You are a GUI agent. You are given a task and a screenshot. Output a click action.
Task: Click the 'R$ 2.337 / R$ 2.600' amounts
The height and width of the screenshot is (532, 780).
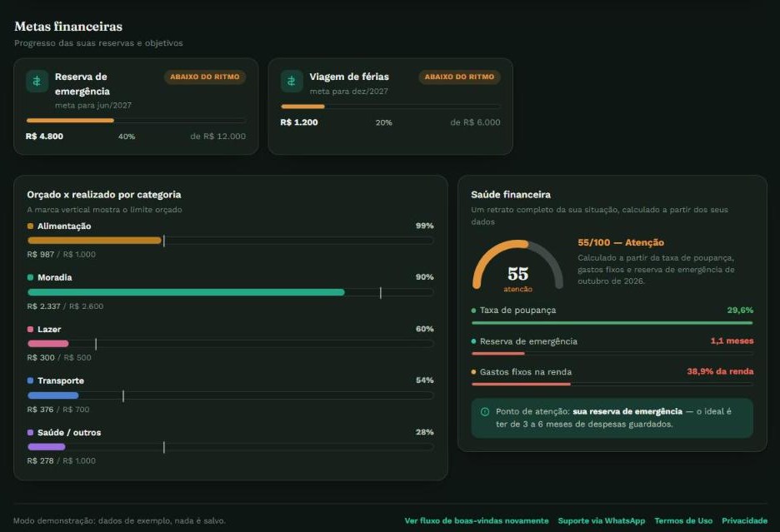pos(65,306)
